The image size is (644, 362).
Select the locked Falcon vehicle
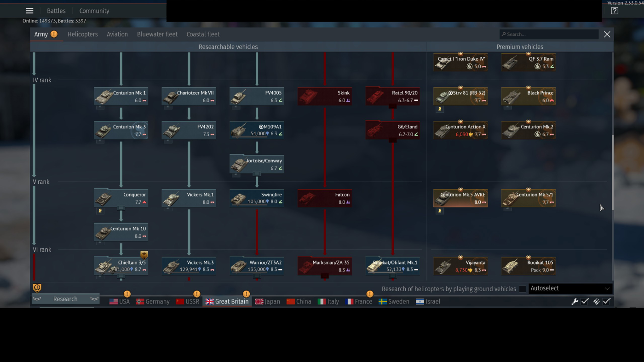[325, 199]
